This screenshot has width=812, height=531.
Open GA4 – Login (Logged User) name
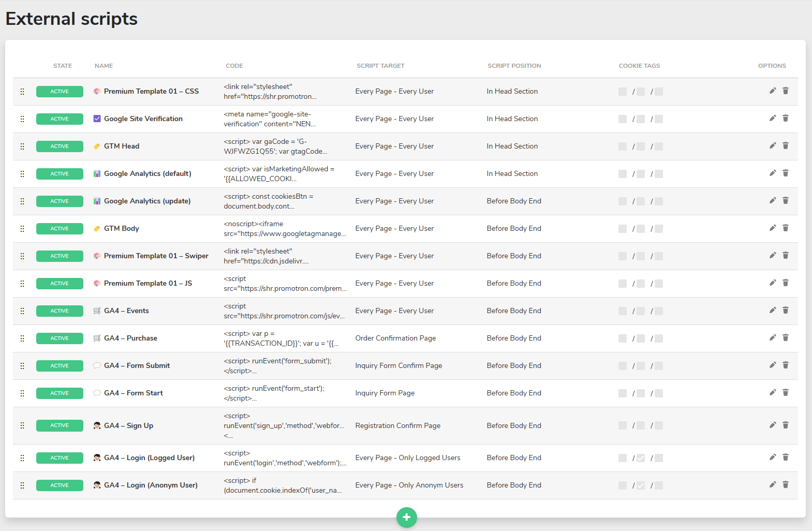coord(150,458)
